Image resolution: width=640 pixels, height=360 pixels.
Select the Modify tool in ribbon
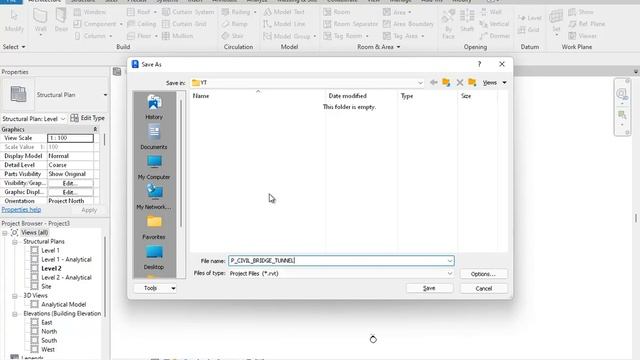coord(14,21)
